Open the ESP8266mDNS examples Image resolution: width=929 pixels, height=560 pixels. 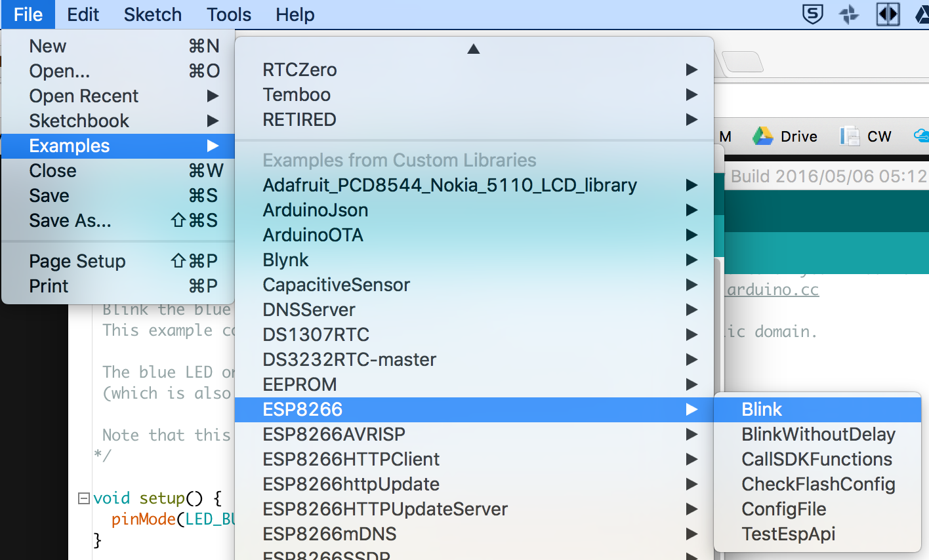[x=474, y=534]
